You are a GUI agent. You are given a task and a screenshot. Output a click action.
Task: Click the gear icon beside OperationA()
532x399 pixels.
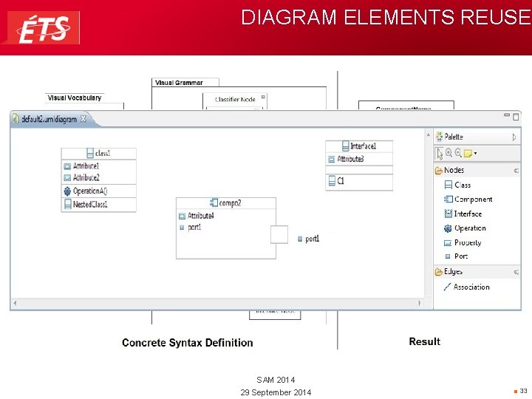[67, 191]
